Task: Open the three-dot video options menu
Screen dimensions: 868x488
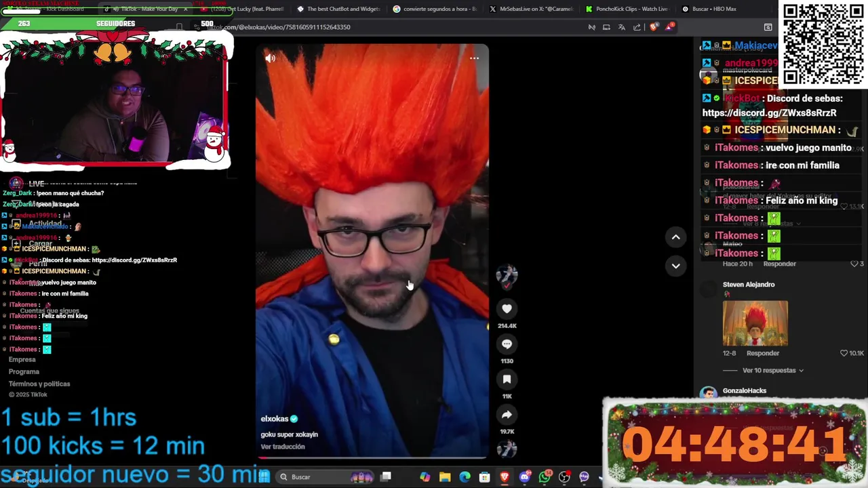Action: coord(474,58)
